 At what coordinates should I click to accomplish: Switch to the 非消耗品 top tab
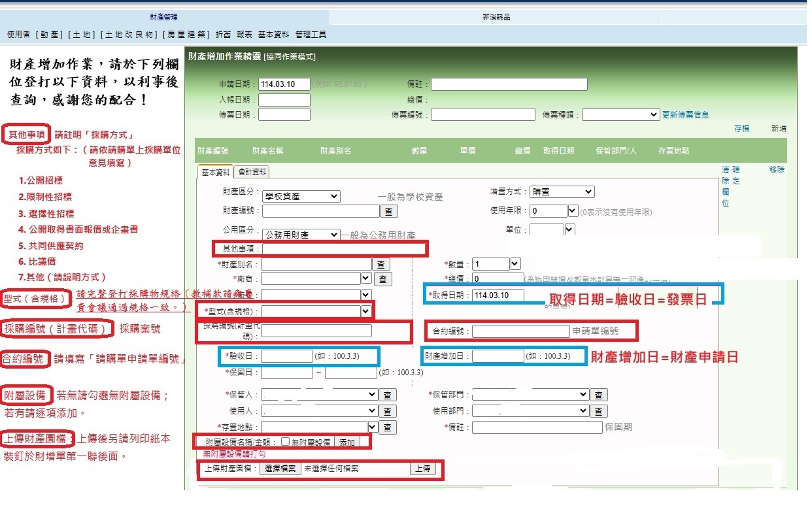pyautogui.click(x=496, y=17)
